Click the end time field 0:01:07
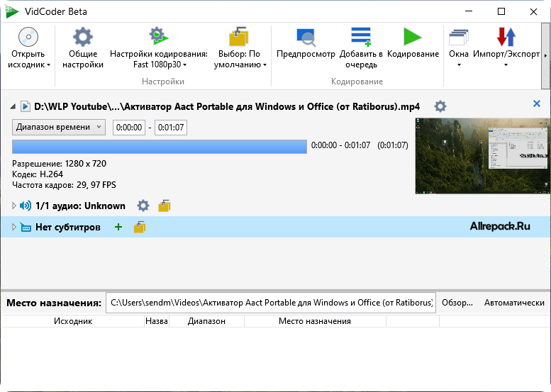 coord(171,127)
